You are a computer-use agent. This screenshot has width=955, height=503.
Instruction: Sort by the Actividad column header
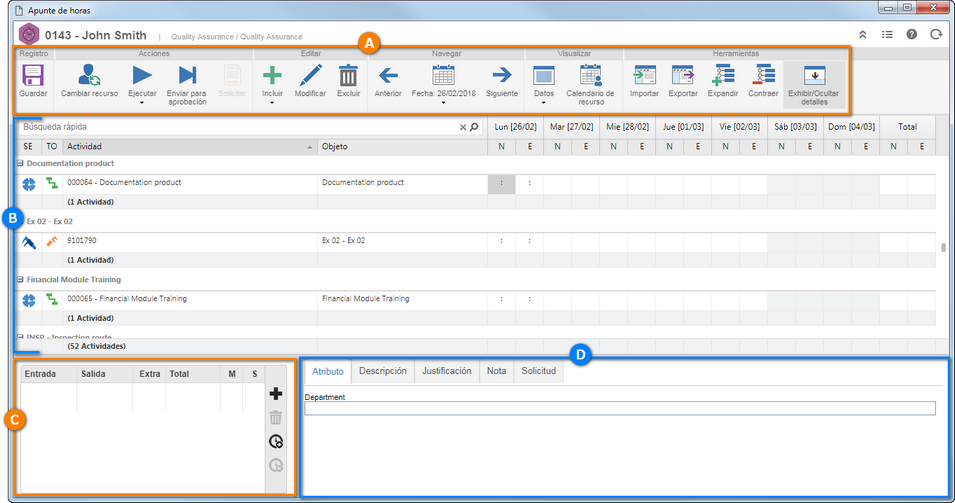click(190, 147)
